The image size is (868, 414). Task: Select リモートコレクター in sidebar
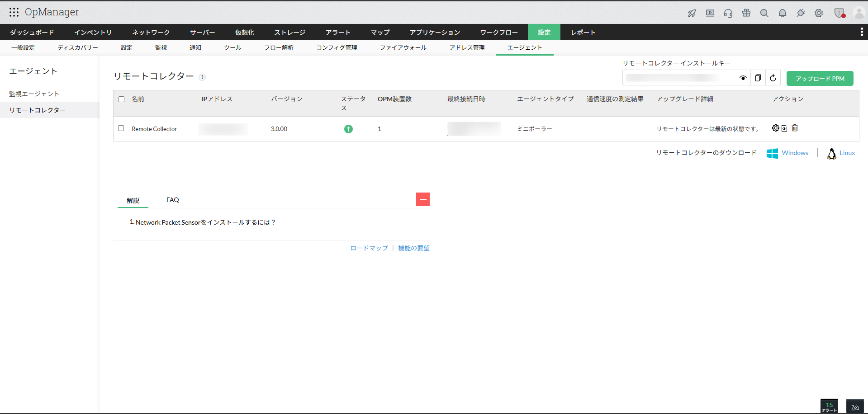click(x=49, y=110)
